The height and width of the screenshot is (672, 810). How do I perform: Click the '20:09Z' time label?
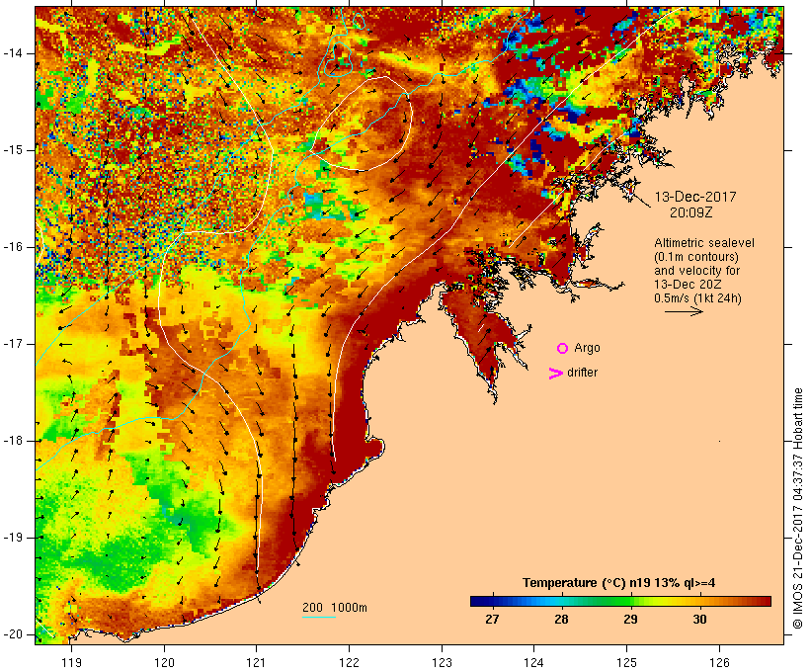[x=691, y=212]
